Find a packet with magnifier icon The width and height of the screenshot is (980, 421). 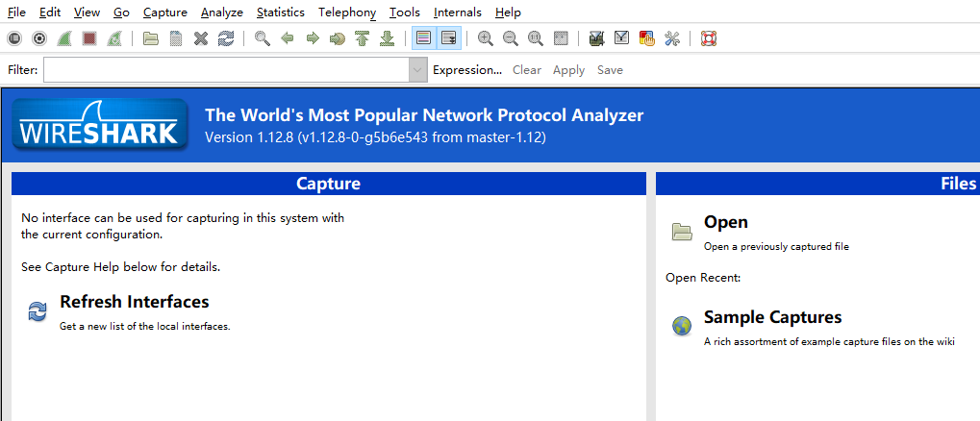coord(263,38)
